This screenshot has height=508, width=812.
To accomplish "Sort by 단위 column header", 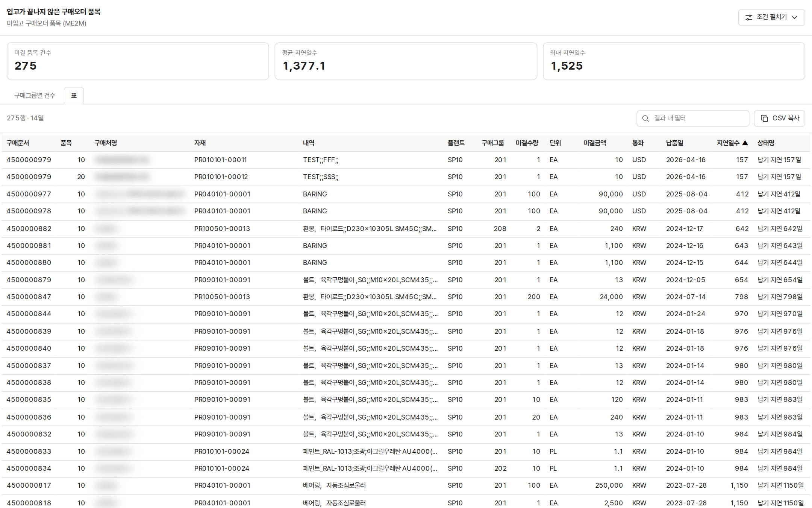I will point(555,143).
